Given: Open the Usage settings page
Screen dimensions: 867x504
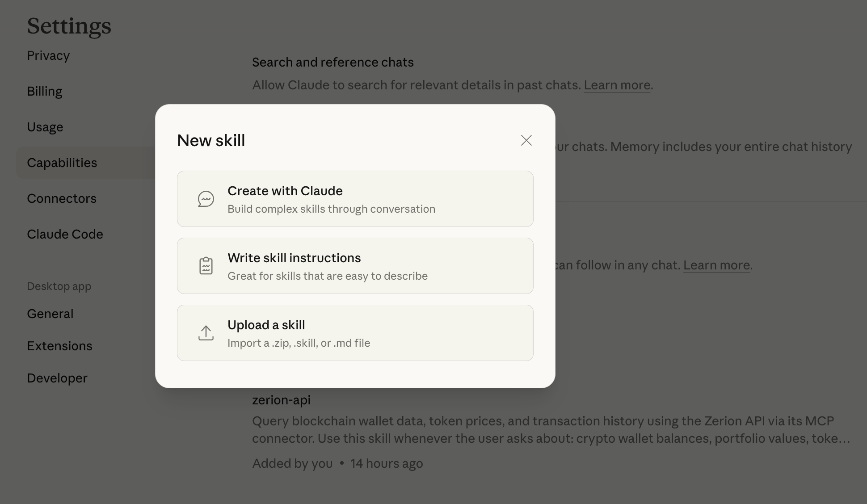Looking at the screenshot, I should [45, 127].
